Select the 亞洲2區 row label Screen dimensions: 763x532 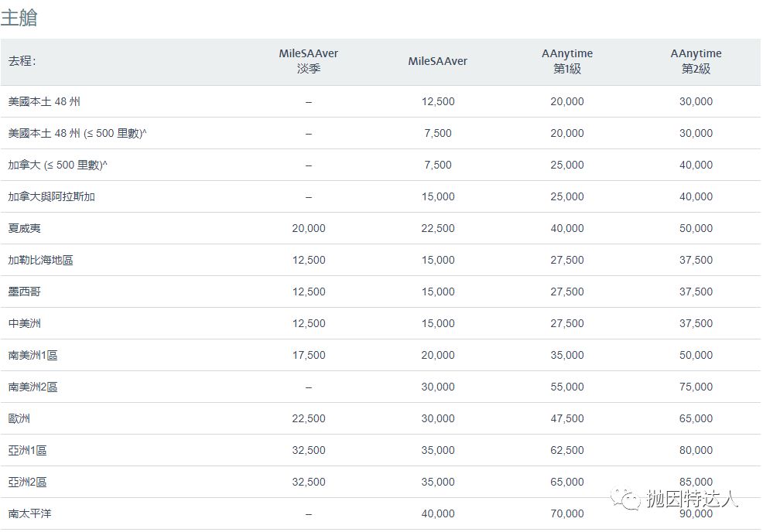click(x=27, y=482)
